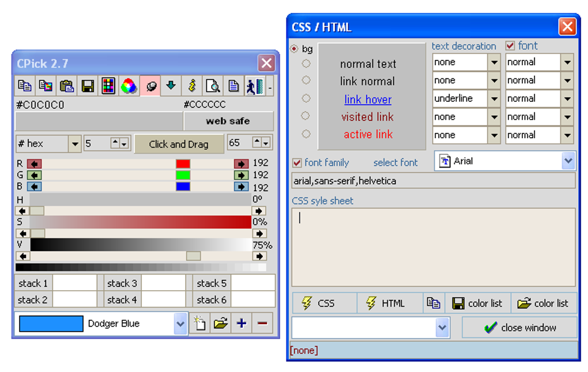The image size is (588, 372).
Task: Click the CSS lightning button
Action: pos(325,303)
